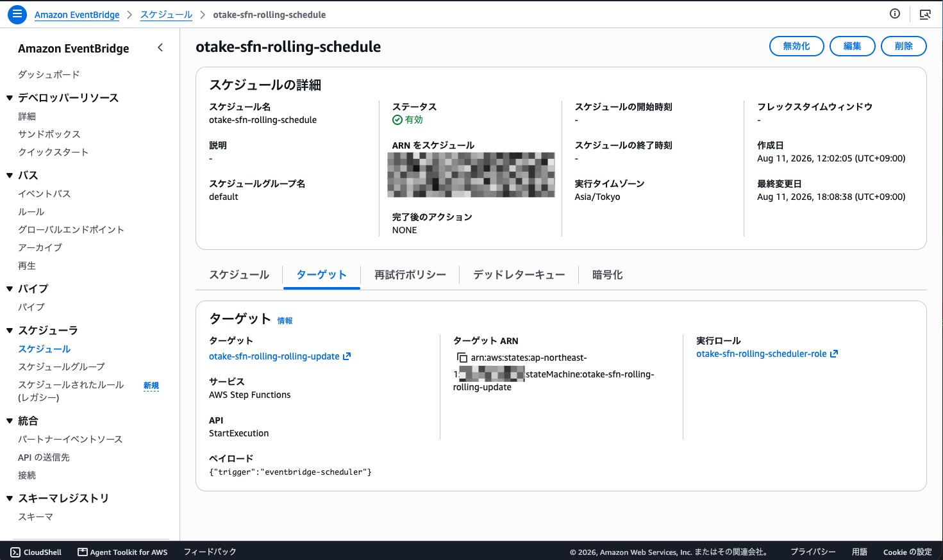The image size is (943, 560).
Task: Open ダッシュボード in the sidebar
Action: click(49, 74)
